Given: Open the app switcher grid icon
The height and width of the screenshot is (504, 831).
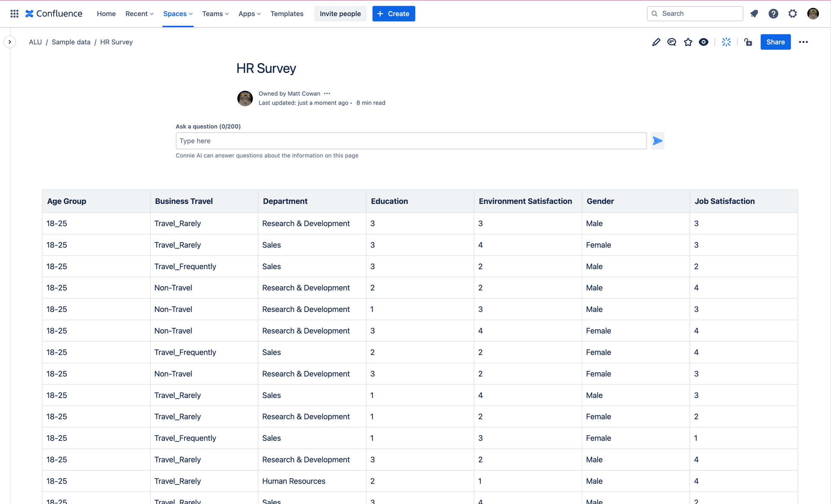Looking at the screenshot, I should click(x=15, y=14).
